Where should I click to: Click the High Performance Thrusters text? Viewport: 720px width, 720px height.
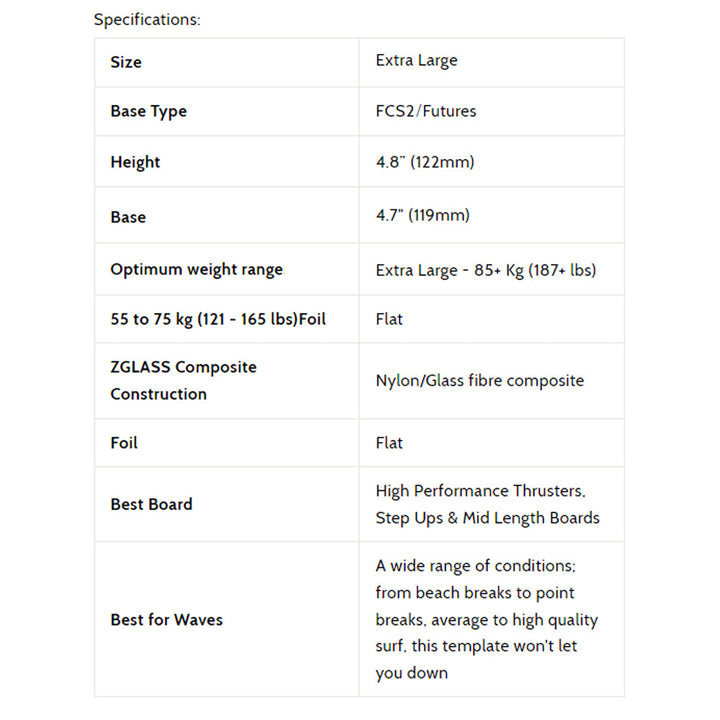point(480,491)
